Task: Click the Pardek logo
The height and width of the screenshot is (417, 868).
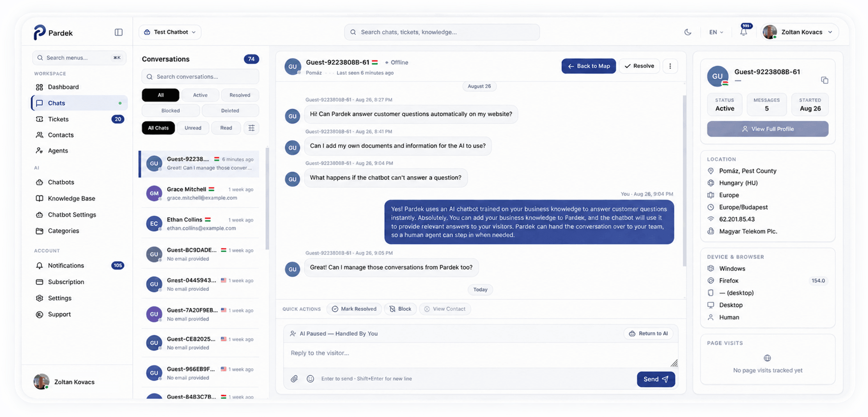Action: click(53, 33)
